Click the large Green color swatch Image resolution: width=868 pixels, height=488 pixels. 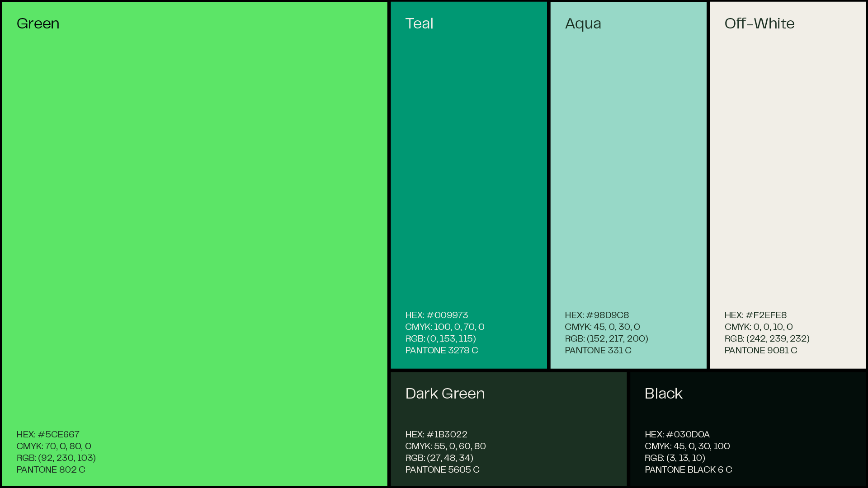tap(194, 226)
